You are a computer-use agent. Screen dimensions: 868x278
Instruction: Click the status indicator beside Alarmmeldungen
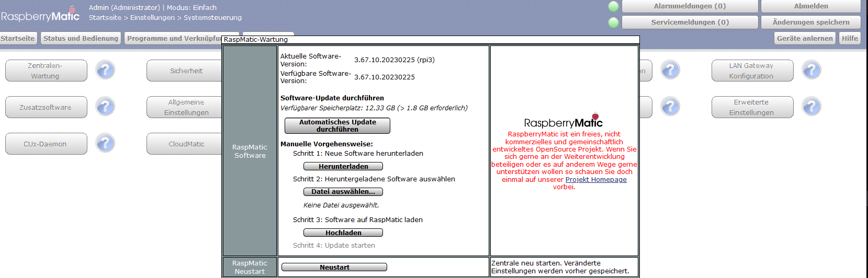613,6
